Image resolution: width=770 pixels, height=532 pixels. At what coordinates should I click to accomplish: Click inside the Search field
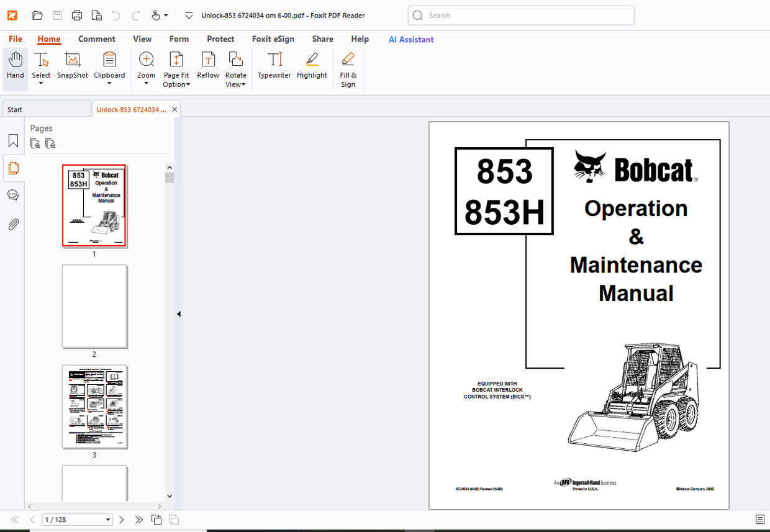[520, 15]
